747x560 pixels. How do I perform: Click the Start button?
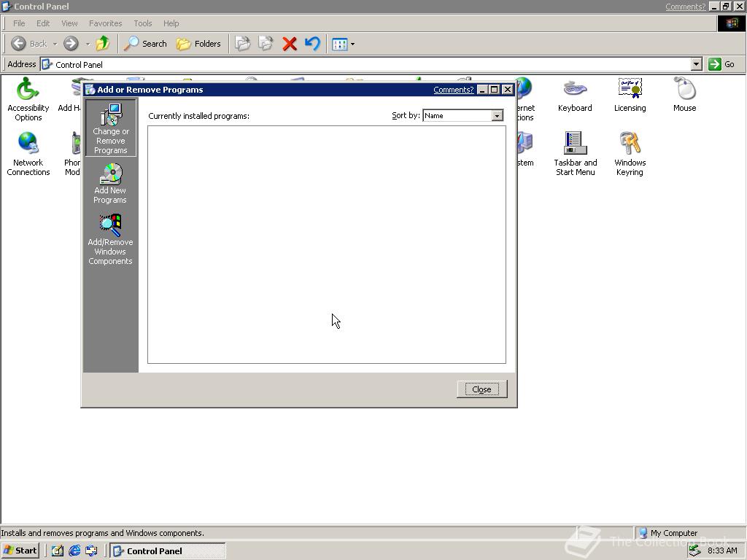(20, 551)
